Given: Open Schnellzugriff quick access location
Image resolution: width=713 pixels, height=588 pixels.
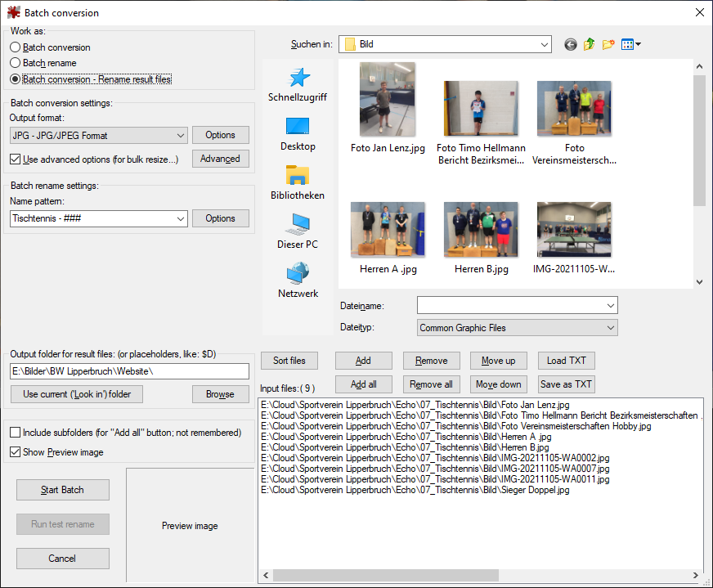Looking at the screenshot, I should pyautogui.click(x=298, y=85).
